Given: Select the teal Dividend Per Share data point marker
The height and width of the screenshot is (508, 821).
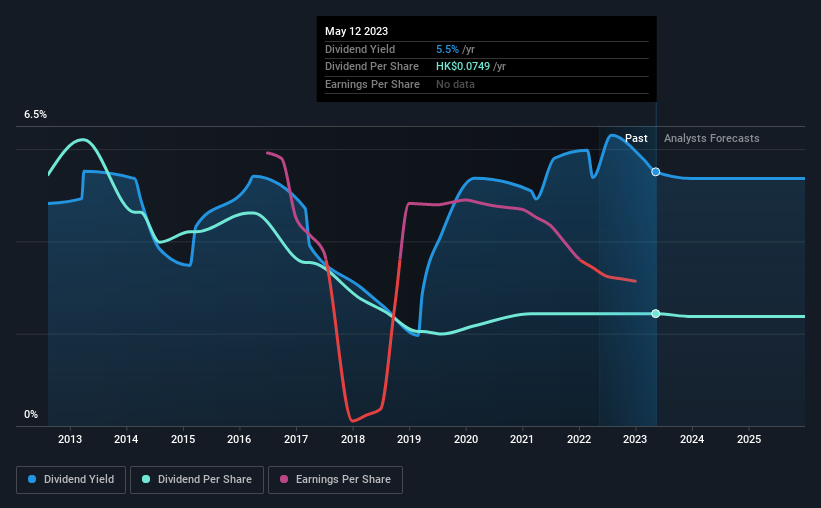Looking at the screenshot, I should click(x=656, y=314).
